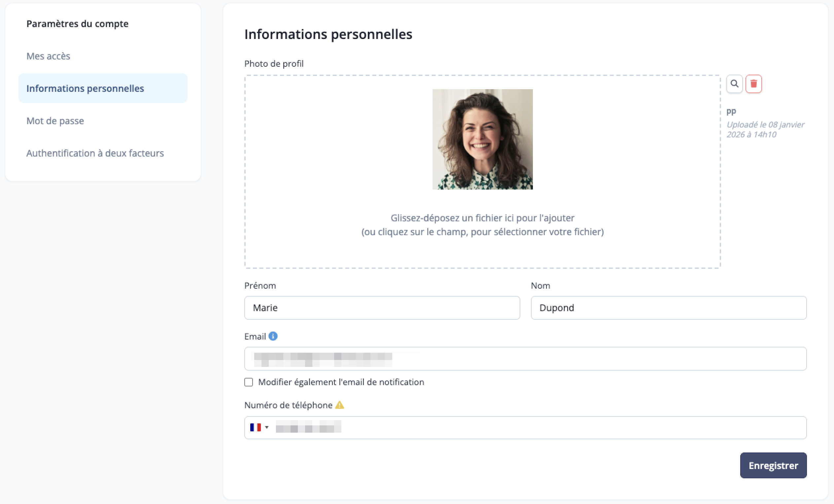Click the 'Glissez-déposez un fichier' upload zone text
This screenshot has width=834, height=504.
click(x=482, y=218)
